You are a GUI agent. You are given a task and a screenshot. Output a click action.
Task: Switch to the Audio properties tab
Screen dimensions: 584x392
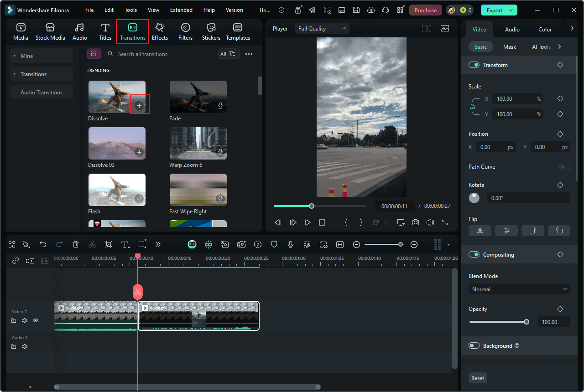[512, 30]
